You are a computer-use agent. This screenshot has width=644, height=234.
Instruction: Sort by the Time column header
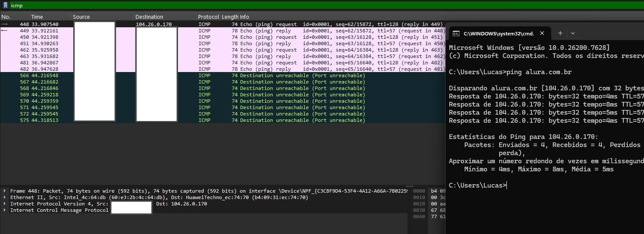point(50,17)
